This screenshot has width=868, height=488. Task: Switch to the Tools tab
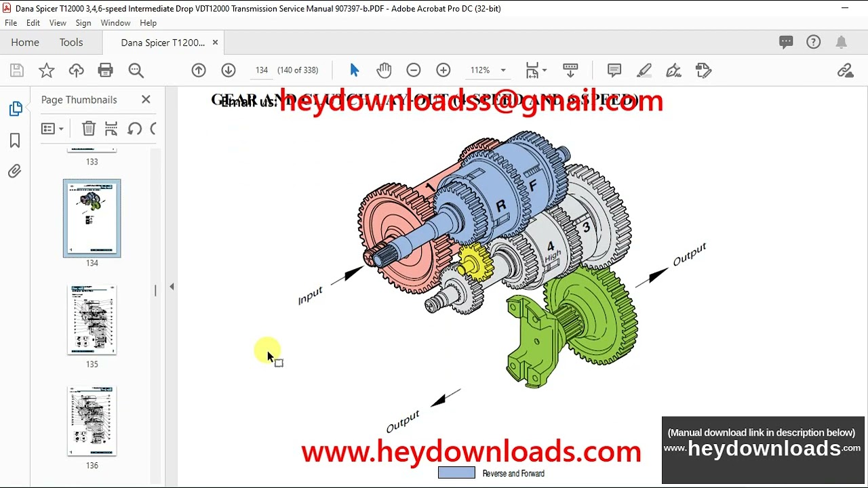71,42
